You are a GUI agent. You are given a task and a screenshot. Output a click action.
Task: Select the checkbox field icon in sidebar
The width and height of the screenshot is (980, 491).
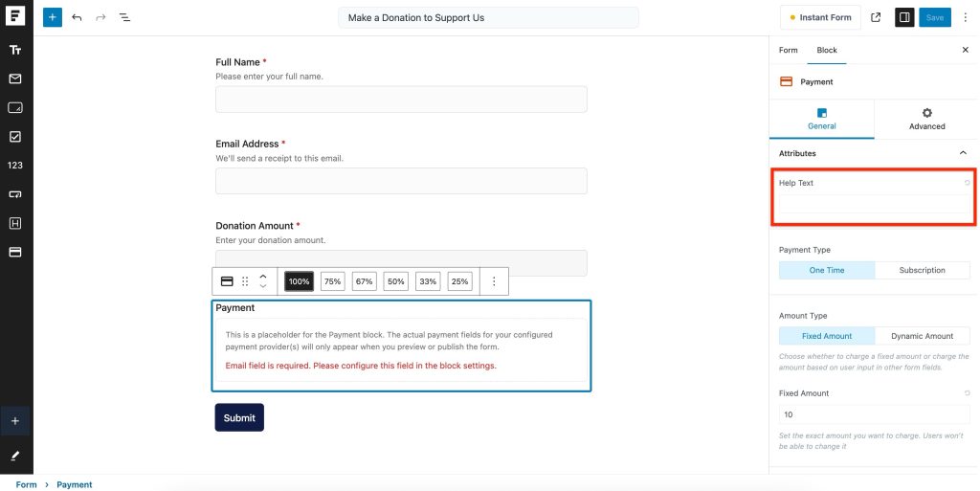point(15,136)
